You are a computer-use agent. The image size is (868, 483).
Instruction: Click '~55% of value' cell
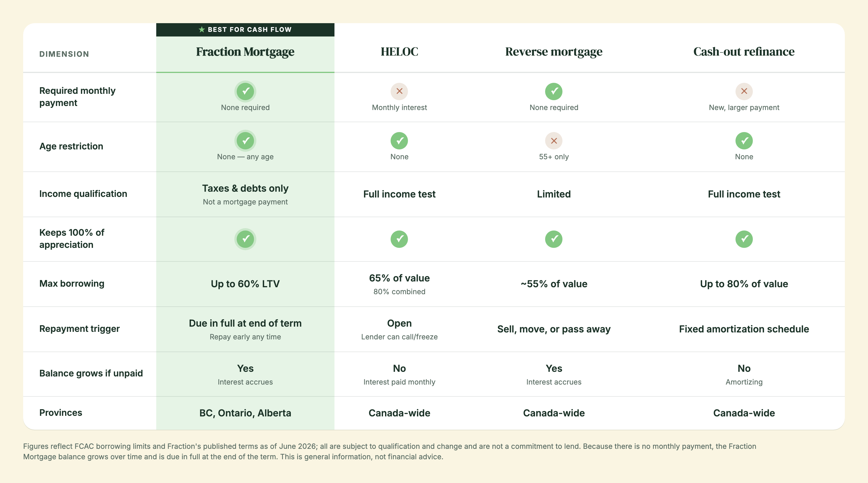pyautogui.click(x=553, y=284)
